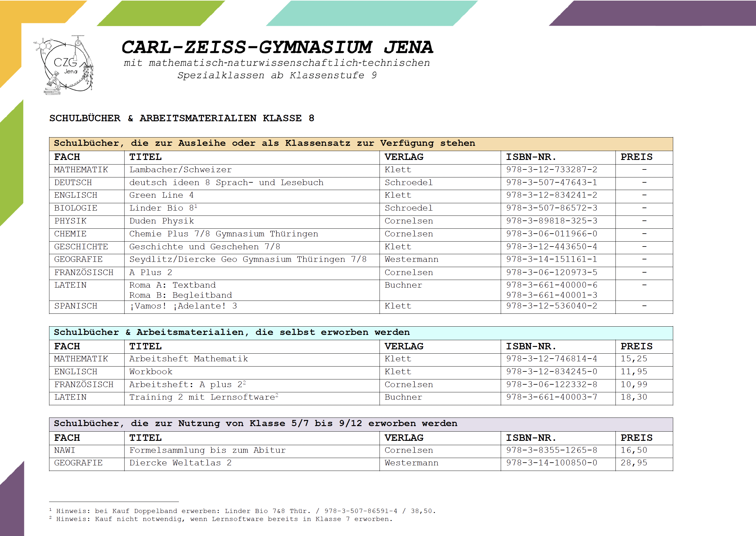Viewport: 756px width, 536px height.
Task: Select the price 16,50
Action: click(634, 450)
